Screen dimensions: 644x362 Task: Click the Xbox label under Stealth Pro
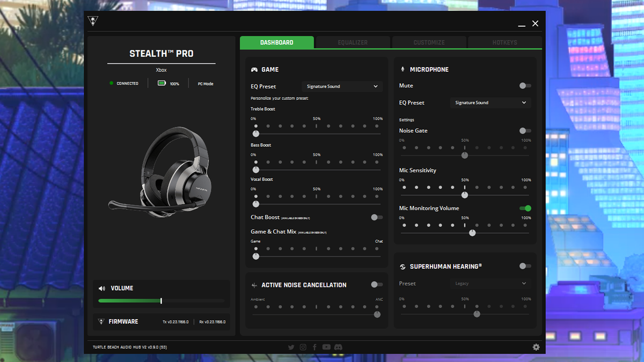(x=162, y=70)
